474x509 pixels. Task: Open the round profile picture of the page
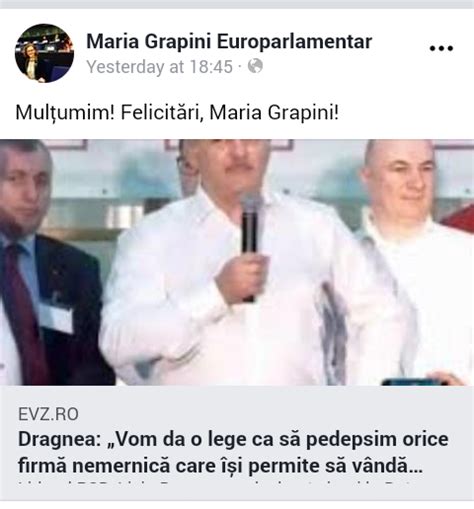point(44,53)
